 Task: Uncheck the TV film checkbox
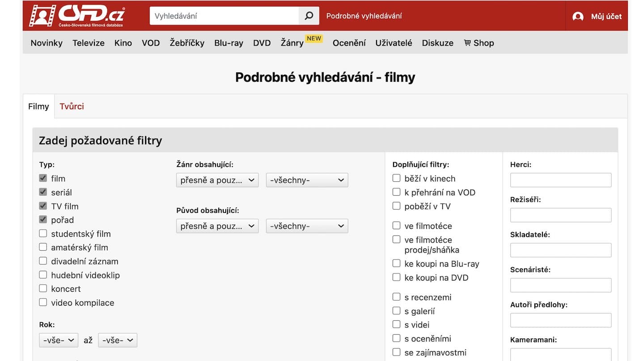pos(43,206)
